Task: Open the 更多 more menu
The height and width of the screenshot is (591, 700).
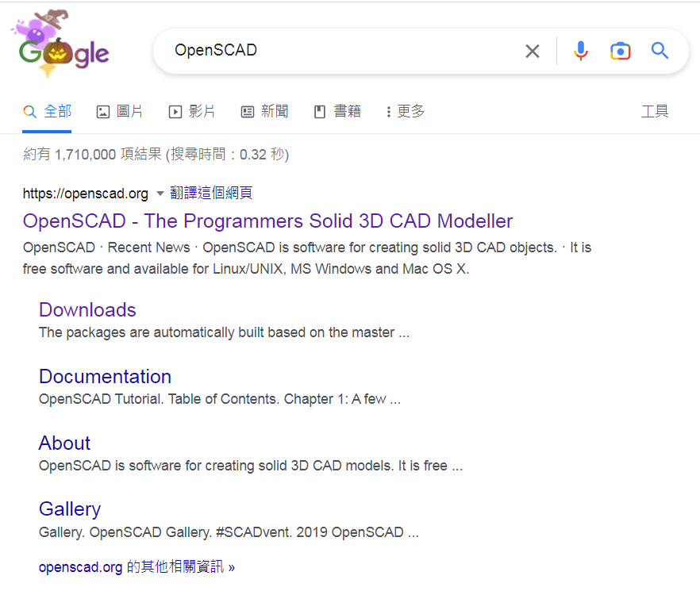Action: 406,112
